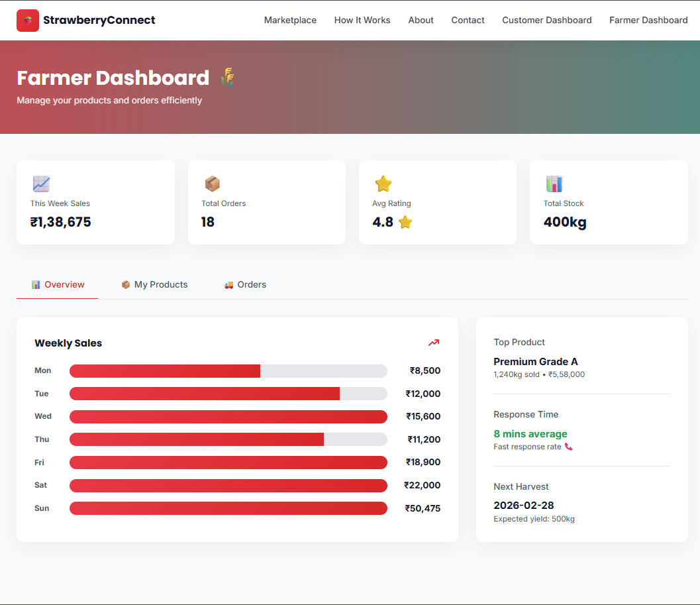Click the phone icon beside Fast response rate
Image resolution: width=700 pixels, height=605 pixels.
(568, 447)
